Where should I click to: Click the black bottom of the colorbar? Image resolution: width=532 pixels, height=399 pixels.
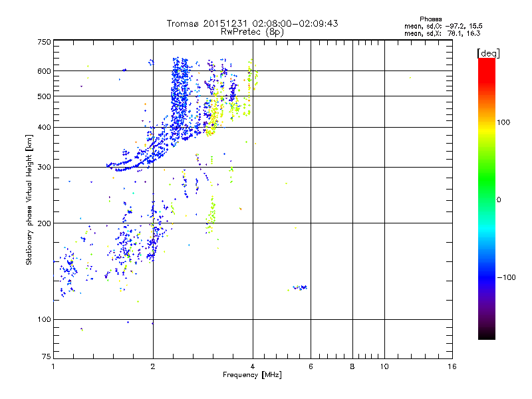coord(487,335)
